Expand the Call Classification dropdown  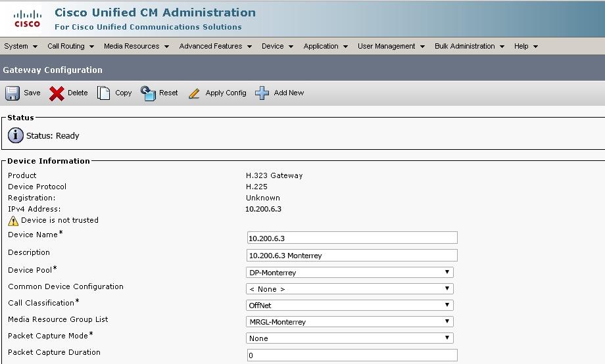(x=350, y=306)
